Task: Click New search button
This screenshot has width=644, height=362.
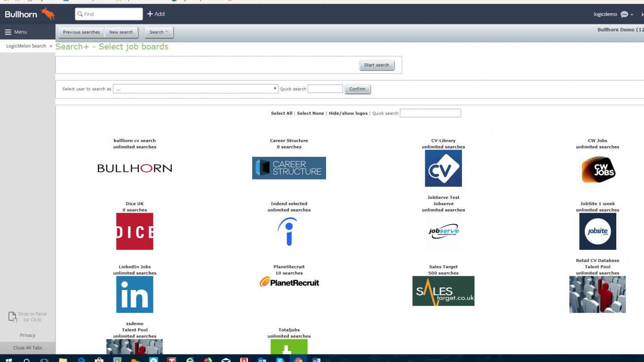Action: (x=121, y=32)
